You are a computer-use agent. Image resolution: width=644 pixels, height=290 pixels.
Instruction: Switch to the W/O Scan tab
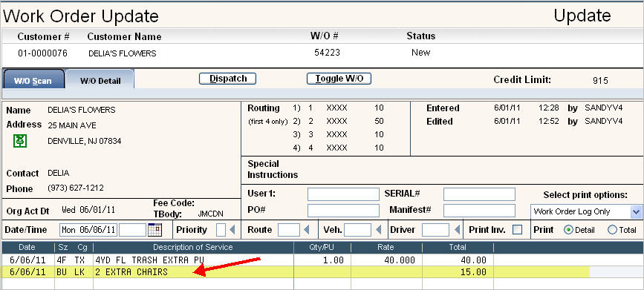click(33, 80)
